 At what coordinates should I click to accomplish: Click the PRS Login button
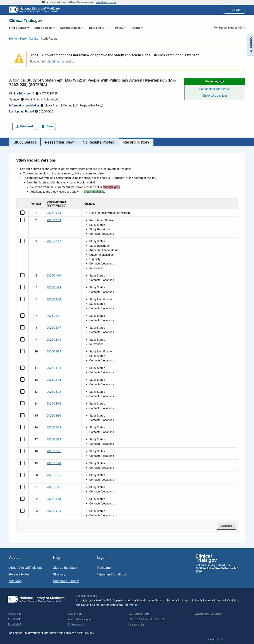click(x=234, y=10)
